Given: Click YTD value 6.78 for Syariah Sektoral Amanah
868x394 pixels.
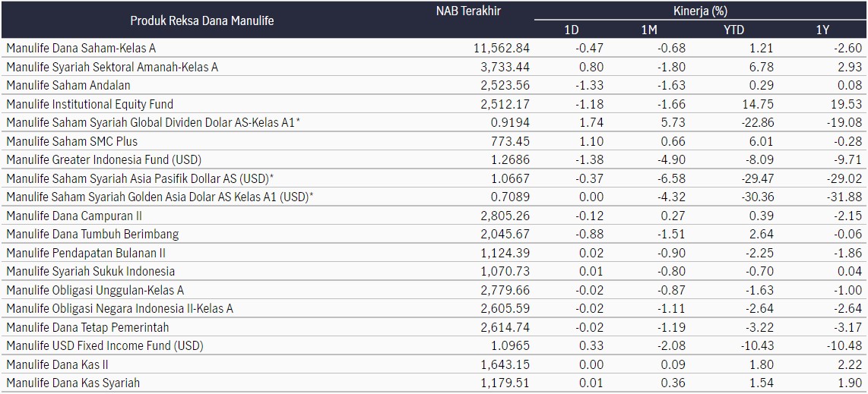Looking at the screenshot, I should [x=762, y=67].
